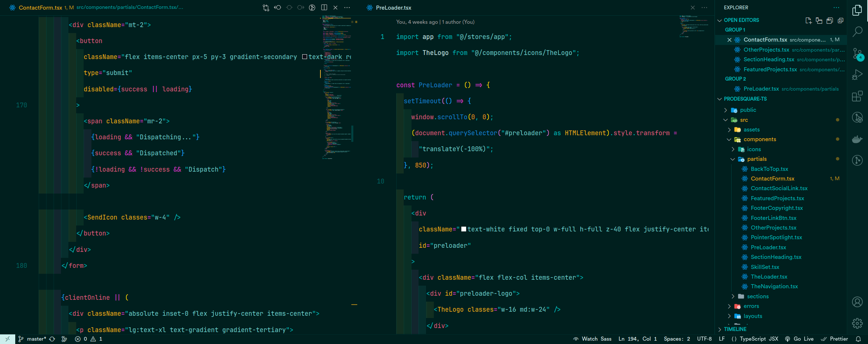Click synchronize changes icon in status bar
This screenshot has height=344, width=868.
tap(52, 339)
